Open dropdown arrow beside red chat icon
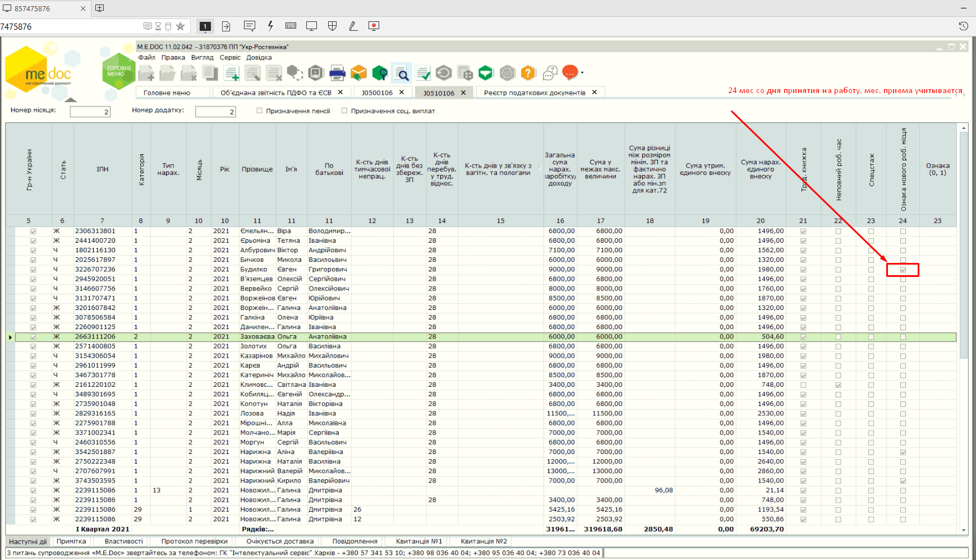The width and height of the screenshot is (976, 560). coord(582,73)
